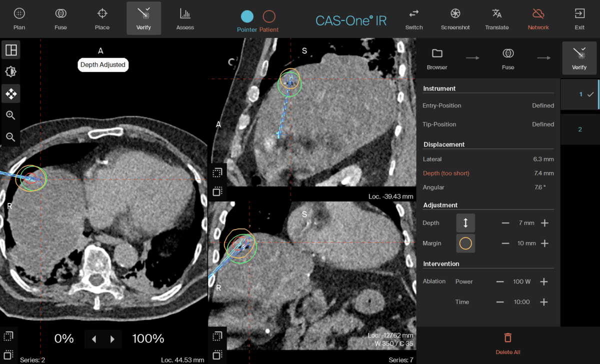This screenshot has height=364, width=600.
Task: Open the Fuse step in top toolbar
Action: coord(60,18)
